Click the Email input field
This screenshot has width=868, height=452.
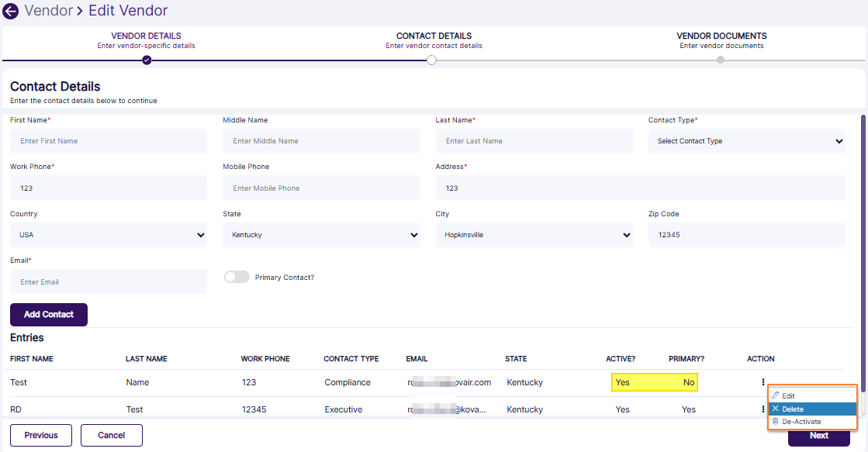[x=109, y=282]
